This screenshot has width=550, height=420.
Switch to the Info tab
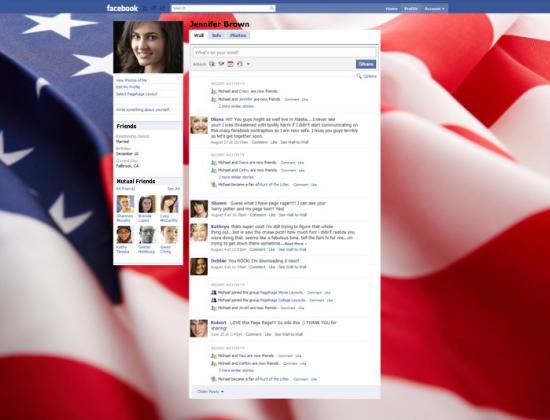coord(216,35)
